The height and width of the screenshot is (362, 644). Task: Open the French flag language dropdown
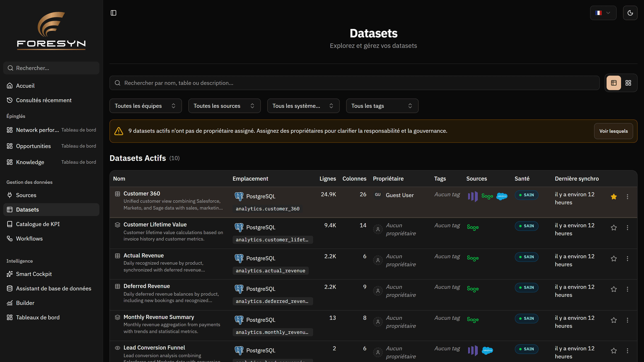pos(603,13)
